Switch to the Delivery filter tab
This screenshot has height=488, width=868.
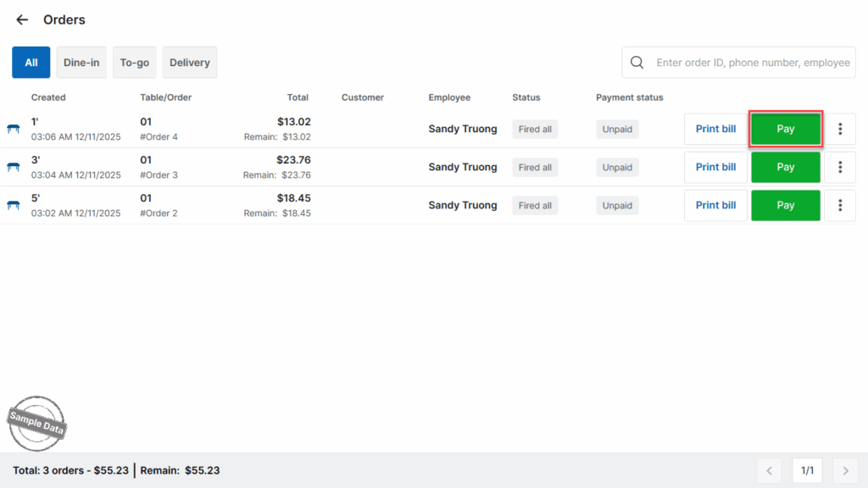pyautogui.click(x=190, y=63)
